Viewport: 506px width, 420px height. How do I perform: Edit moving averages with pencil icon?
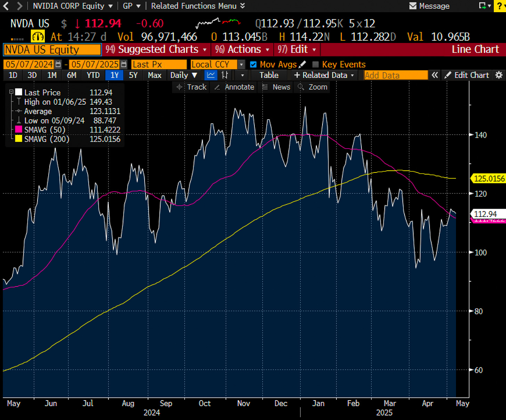(302, 64)
